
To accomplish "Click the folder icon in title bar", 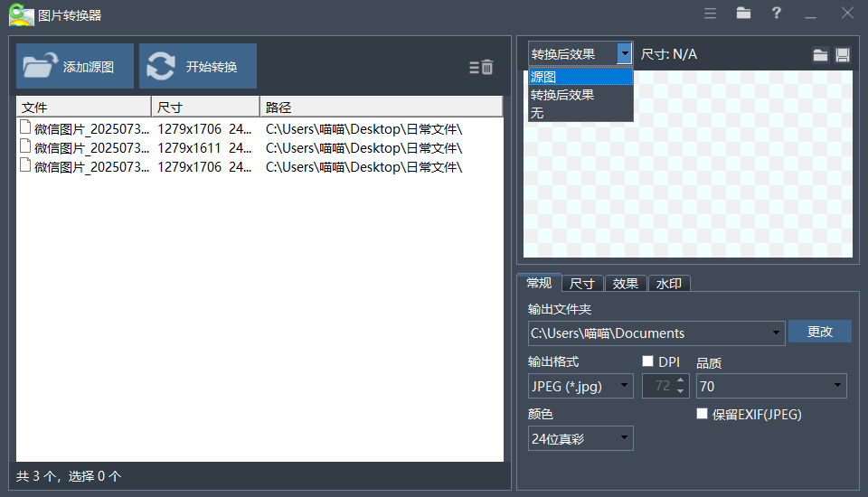I will point(743,14).
